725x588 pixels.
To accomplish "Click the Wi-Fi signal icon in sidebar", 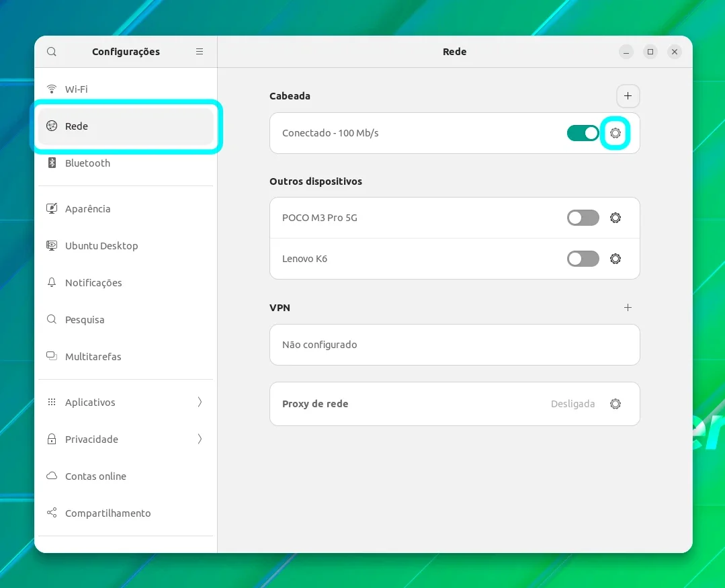I will [52, 89].
